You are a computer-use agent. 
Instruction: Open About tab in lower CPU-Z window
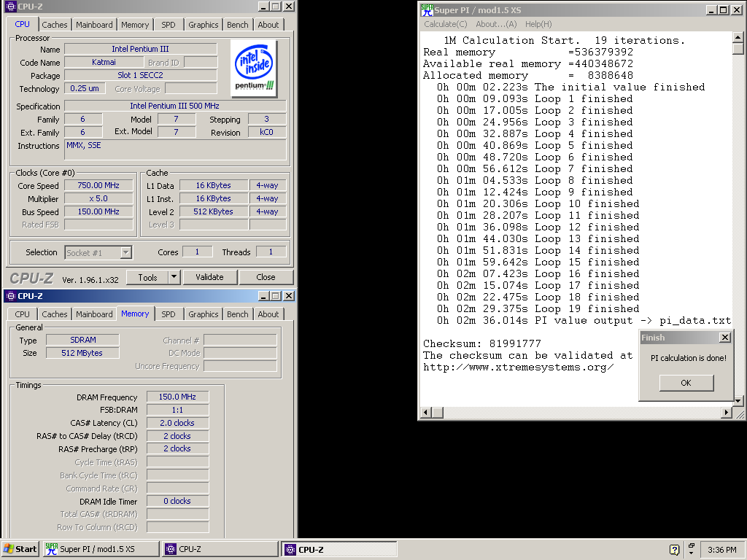click(x=268, y=314)
